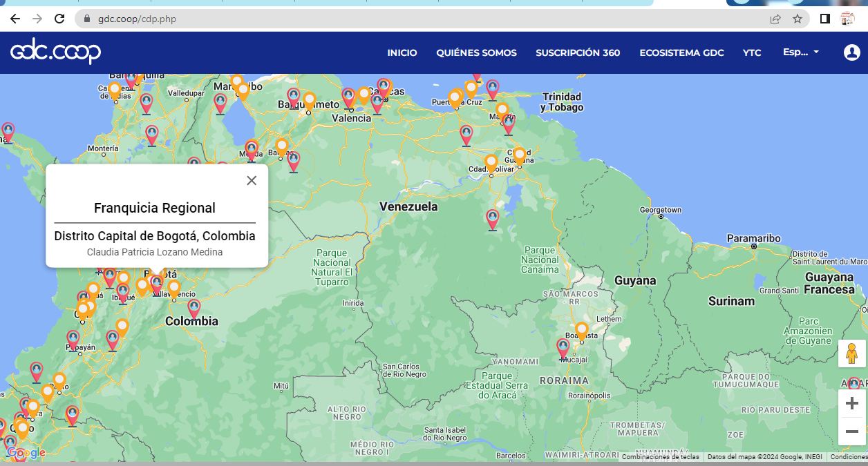Screen dimensions: 868x466
Task: Open the share page icon
Action: 776,19
